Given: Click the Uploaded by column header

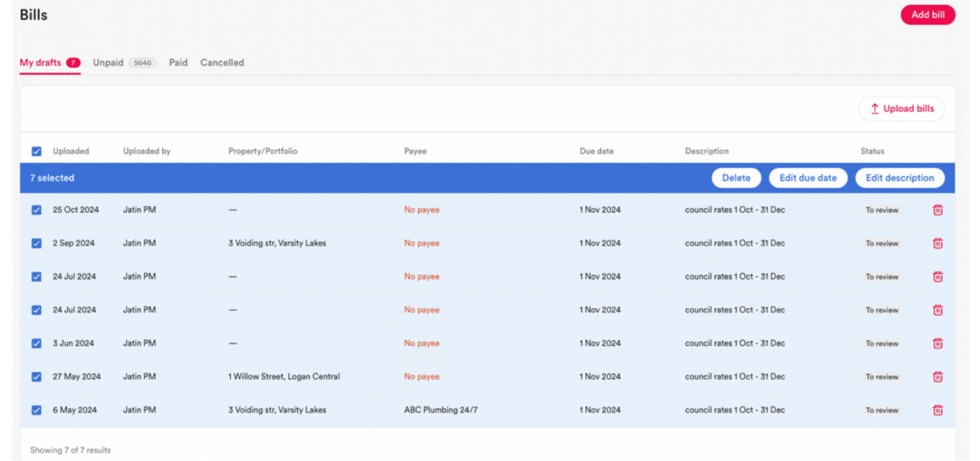Looking at the screenshot, I should click(146, 152).
